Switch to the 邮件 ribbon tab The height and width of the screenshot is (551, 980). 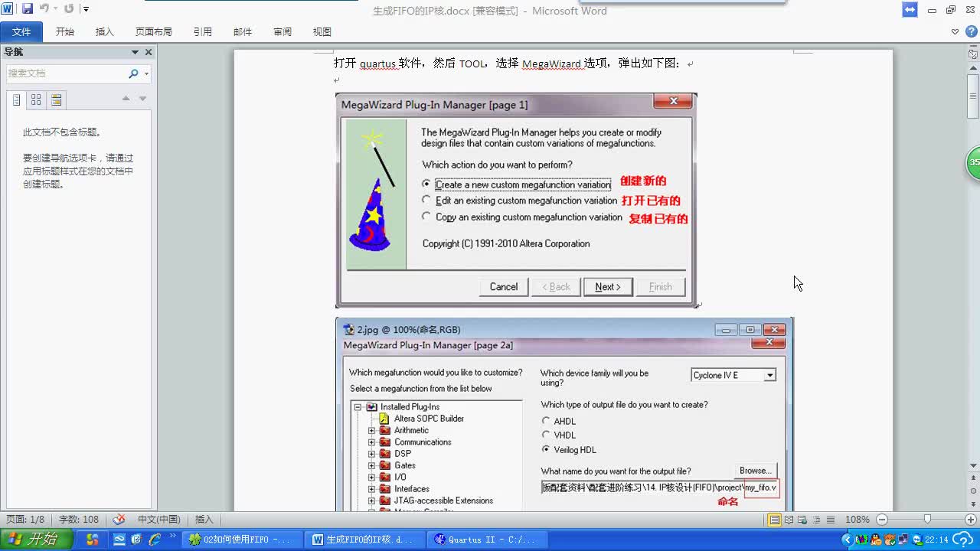(x=243, y=31)
